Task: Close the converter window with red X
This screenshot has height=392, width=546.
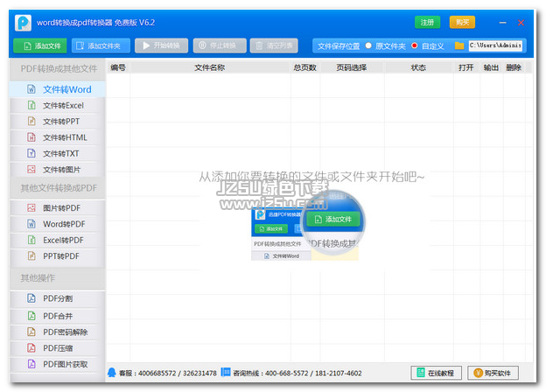Action: 521,23
